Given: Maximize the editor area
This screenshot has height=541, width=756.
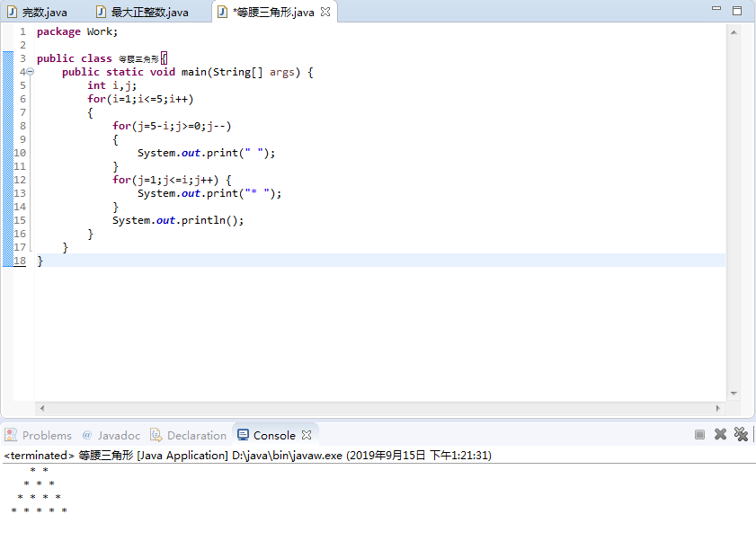Looking at the screenshot, I should [737, 11].
